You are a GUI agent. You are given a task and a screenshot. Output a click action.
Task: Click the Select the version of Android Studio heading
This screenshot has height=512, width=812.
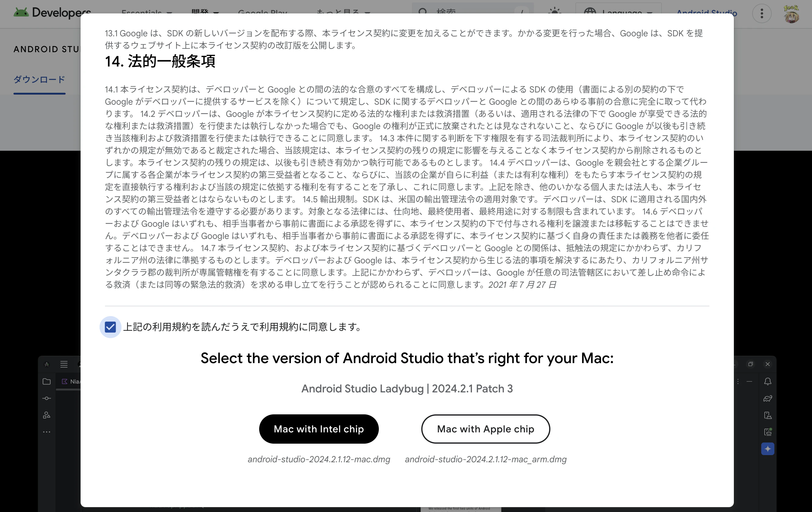[x=407, y=358]
